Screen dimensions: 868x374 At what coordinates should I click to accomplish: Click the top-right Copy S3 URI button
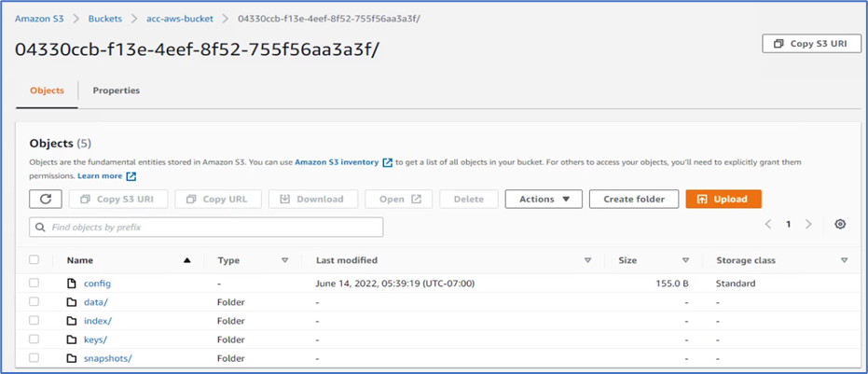point(811,43)
